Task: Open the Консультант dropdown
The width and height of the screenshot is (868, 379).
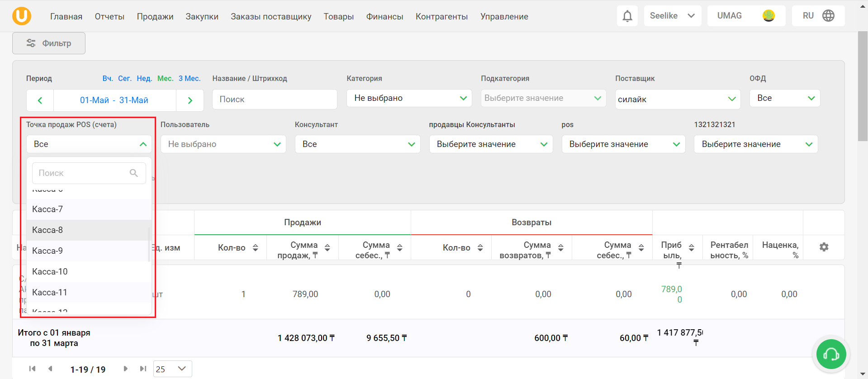Action: pos(358,144)
